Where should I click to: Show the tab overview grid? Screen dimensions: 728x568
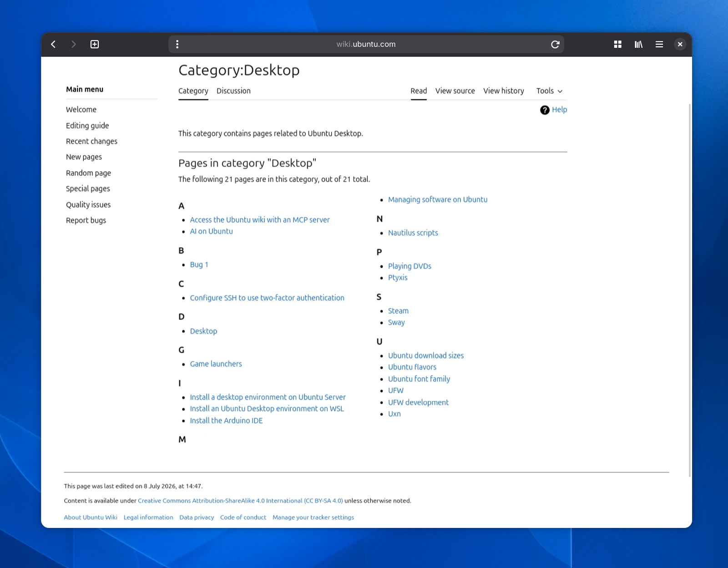[x=617, y=44]
